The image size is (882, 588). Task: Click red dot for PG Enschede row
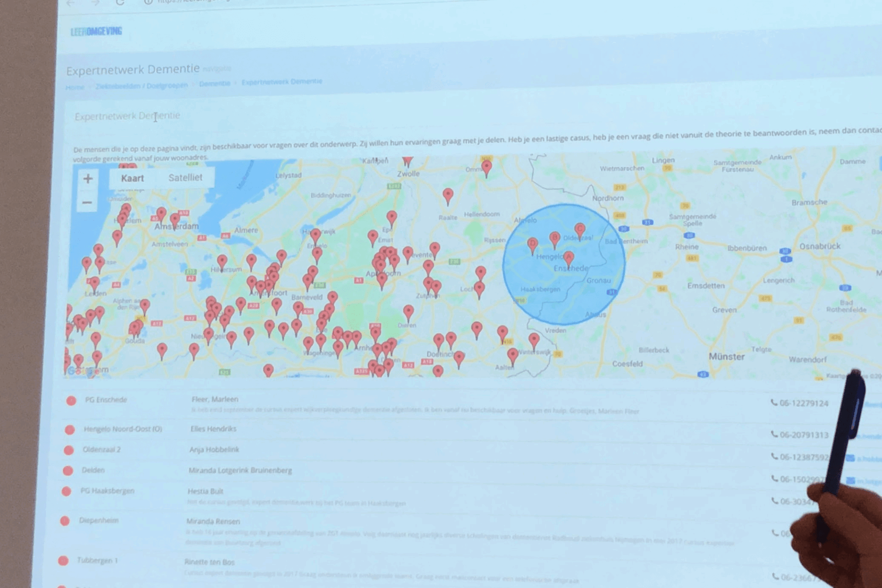(x=71, y=401)
